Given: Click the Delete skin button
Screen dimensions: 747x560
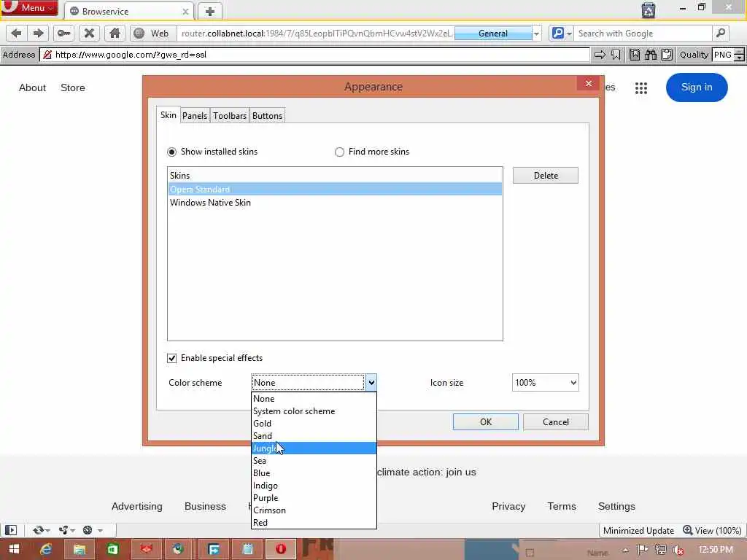Looking at the screenshot, I should [546, 175].
